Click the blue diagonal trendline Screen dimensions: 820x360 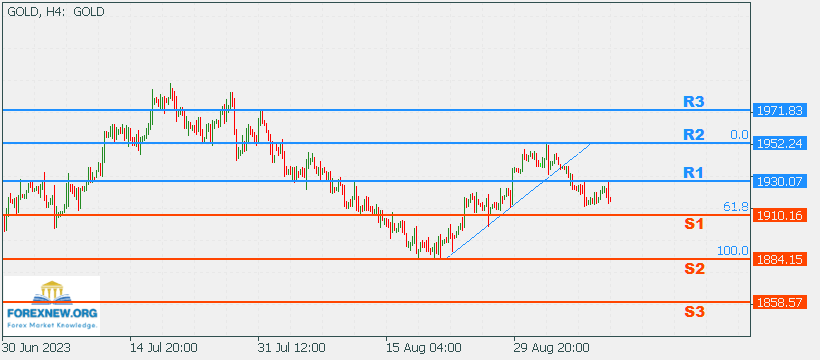pyautogui.click(x=518, y=200)
